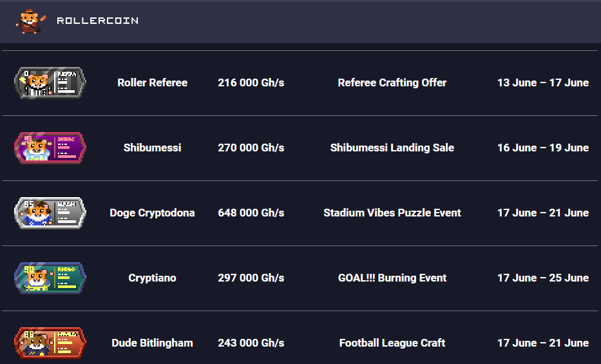Click the 17 June – 25 June date
The image size is (601, 364).
point(543,278)
